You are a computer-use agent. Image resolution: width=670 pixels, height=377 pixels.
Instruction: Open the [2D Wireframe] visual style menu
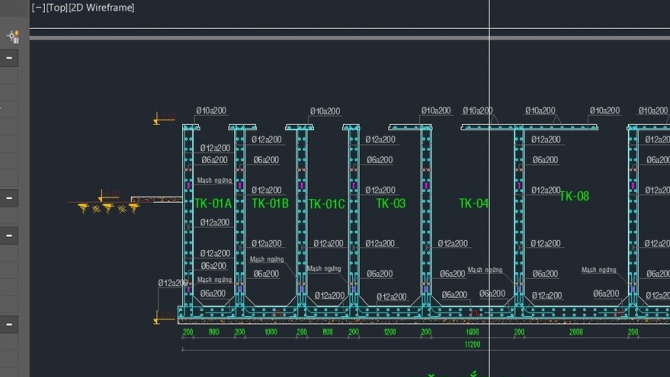101,8
